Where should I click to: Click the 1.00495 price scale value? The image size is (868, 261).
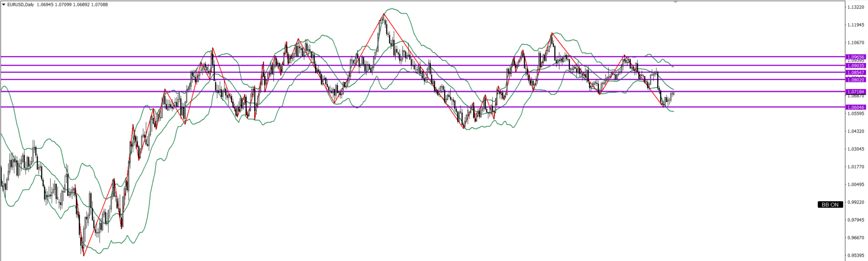(855, 185)
